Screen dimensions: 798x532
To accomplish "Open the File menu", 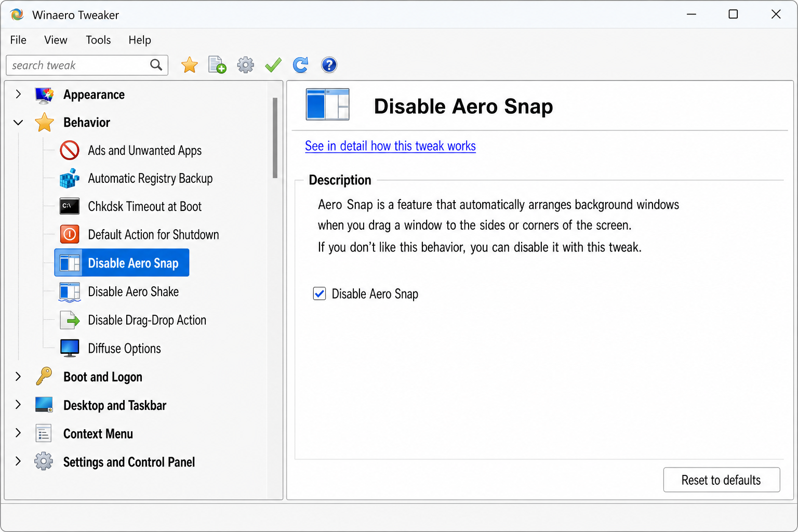I will click(18, 40).
